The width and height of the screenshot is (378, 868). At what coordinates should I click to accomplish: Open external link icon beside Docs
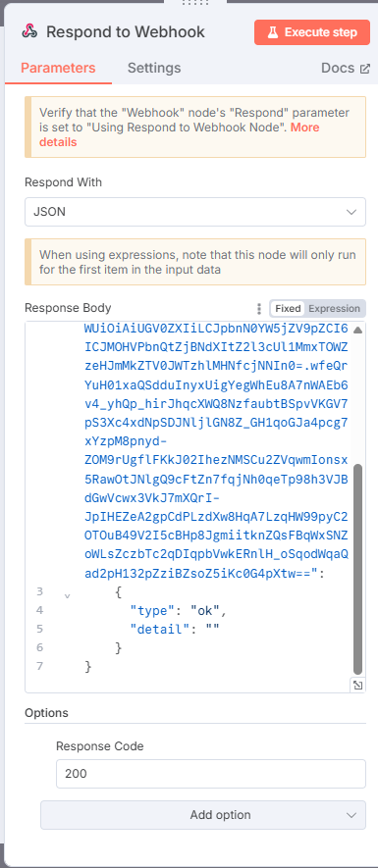click(364, 69)
